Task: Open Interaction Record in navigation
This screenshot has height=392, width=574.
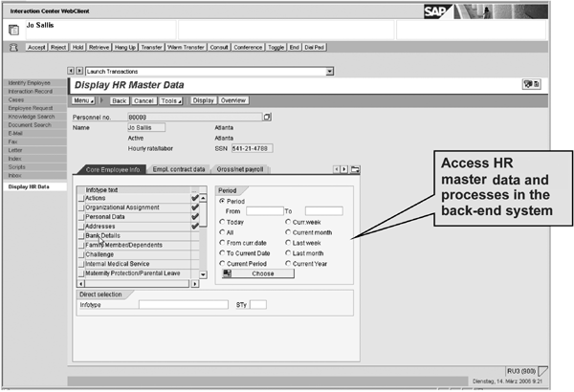Action: (35, 91)
